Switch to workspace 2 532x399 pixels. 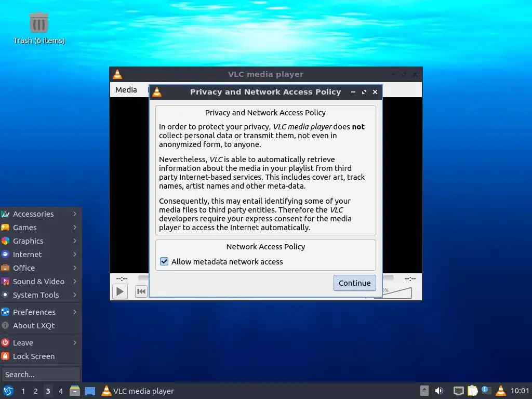(x=36, y=391)
